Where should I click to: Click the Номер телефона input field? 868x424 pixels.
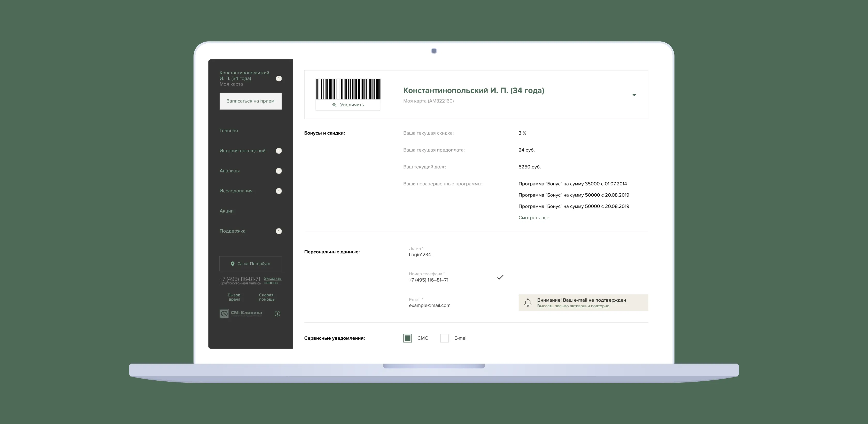click(455, 277)
